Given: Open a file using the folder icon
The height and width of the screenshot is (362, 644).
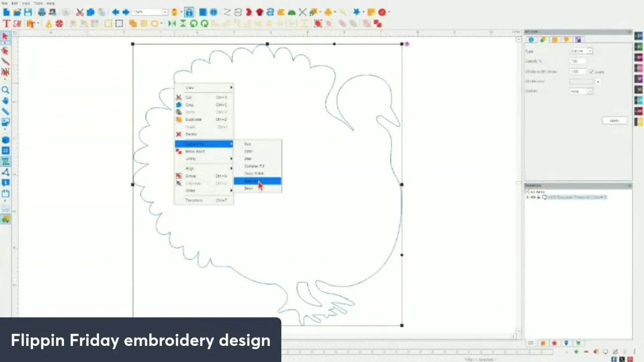Looking at the screenshot, I should 17,12.
